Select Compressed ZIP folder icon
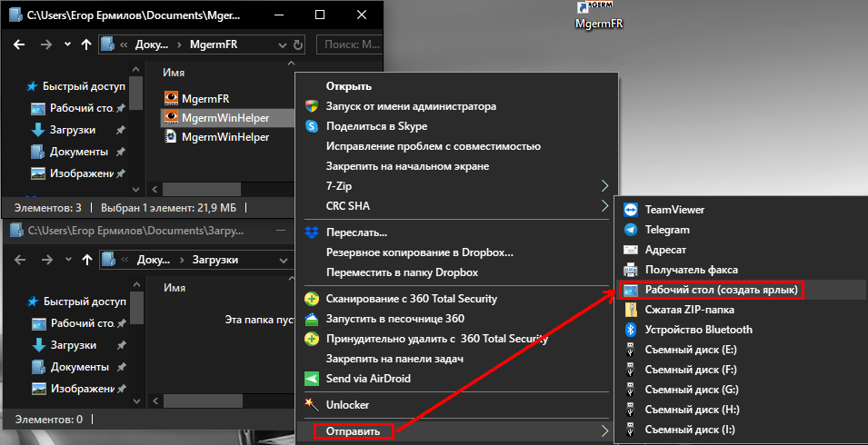 tap(631, 310)
